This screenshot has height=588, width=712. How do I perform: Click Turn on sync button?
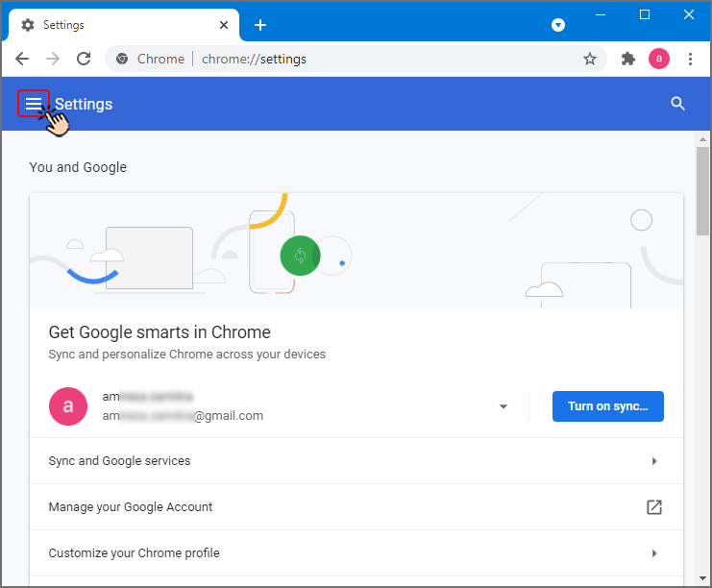(608, 406)
